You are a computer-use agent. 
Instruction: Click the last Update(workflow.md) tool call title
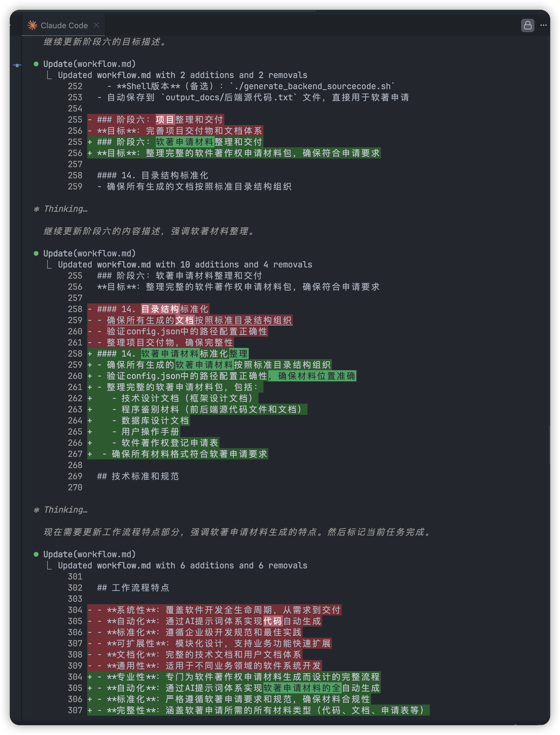(89, 554)
